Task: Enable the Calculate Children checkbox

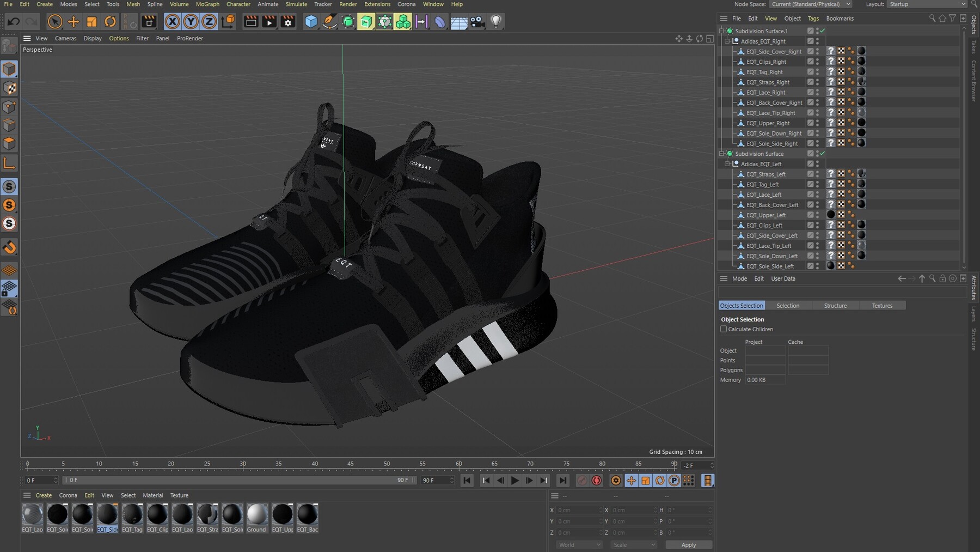Action: coord(724,329)
